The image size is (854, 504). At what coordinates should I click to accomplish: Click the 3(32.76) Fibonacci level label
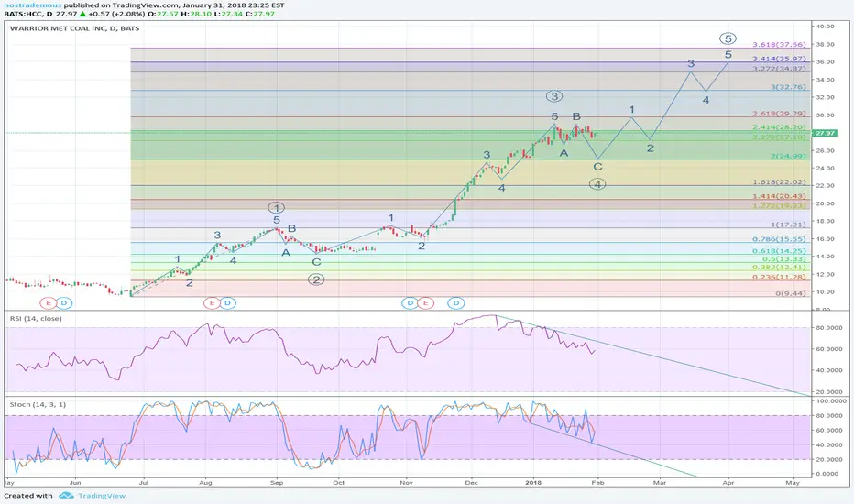pyautogui.click(x=787, y=87)
